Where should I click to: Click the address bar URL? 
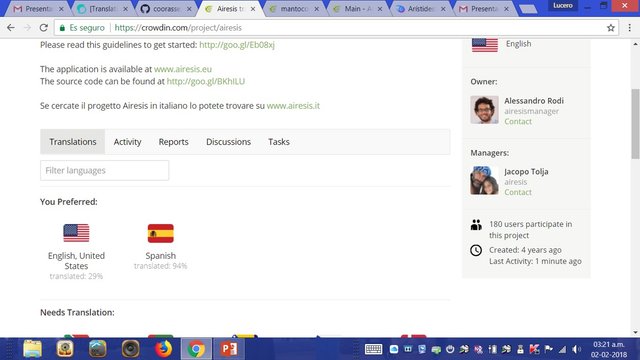(178, 28)
